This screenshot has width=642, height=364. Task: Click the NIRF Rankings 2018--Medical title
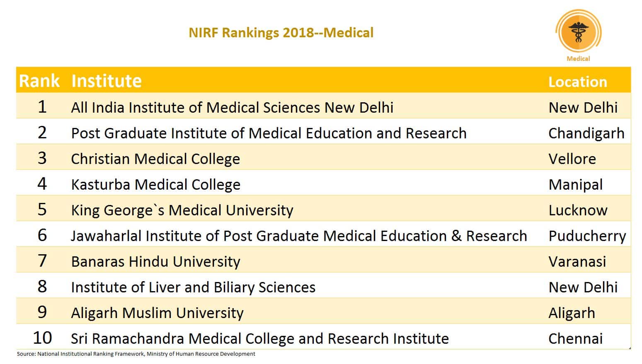pyautogui.click(x=281, y=33)
